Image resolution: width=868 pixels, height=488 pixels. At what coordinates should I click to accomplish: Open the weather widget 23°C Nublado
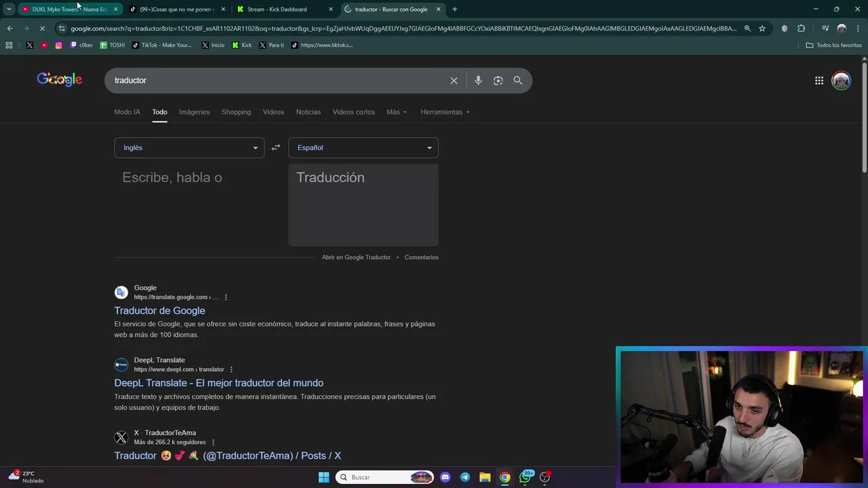[x=26, y=477]
